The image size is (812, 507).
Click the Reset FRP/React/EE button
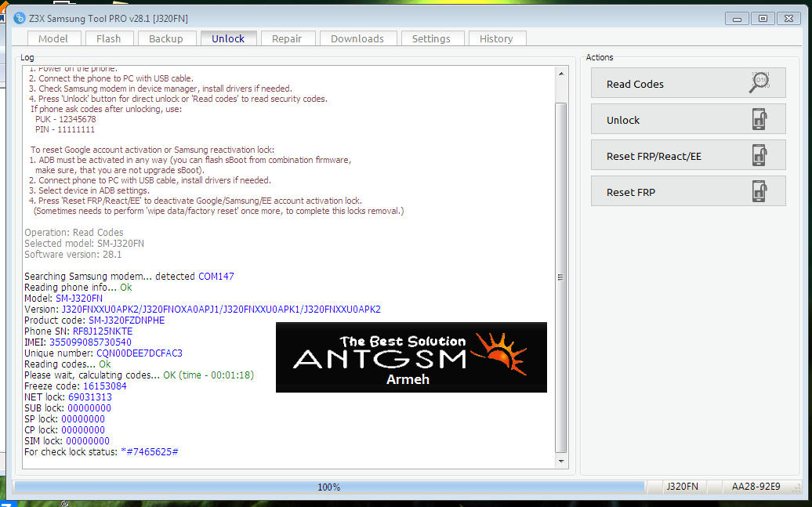[688, 155]
